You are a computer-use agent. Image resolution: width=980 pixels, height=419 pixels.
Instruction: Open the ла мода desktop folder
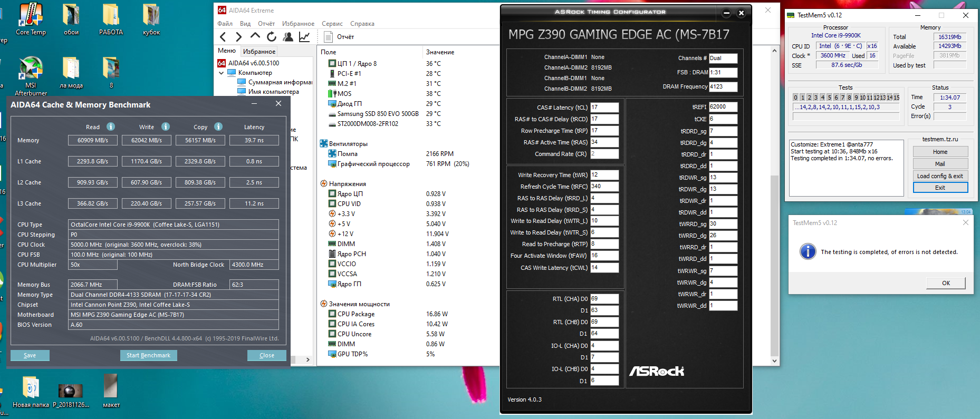71,72
